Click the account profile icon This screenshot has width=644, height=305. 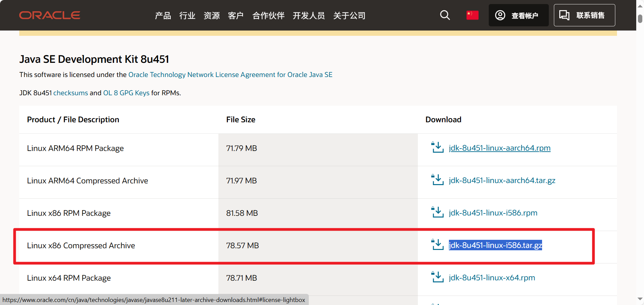click(x=500, y=15)
